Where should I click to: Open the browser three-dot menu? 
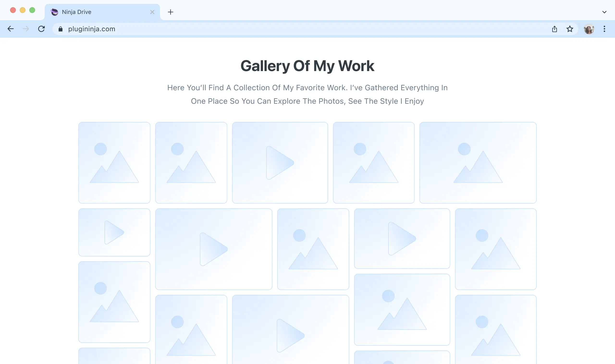(604, 29)
